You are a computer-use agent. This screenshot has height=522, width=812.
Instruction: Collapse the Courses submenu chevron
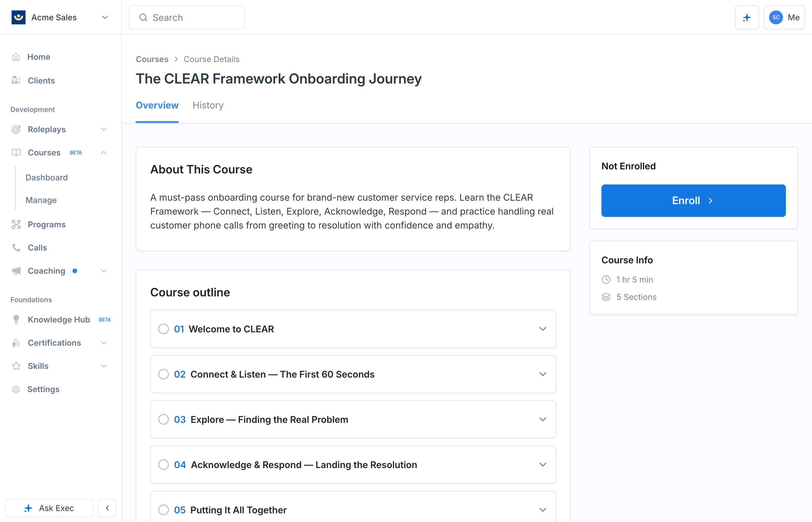[x=104, y=153]
